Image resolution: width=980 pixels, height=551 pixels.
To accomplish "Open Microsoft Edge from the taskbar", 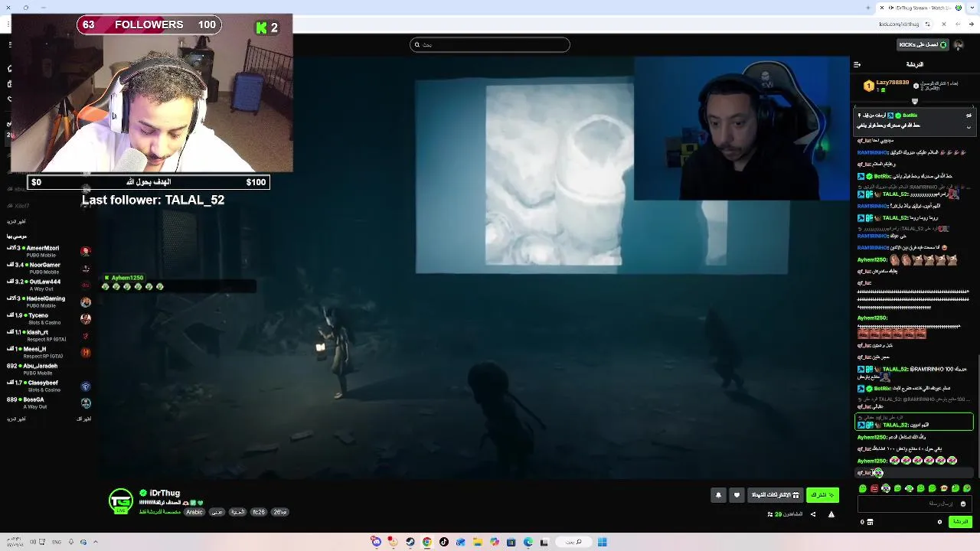I will pyautogui.click(x=528, y=543).
